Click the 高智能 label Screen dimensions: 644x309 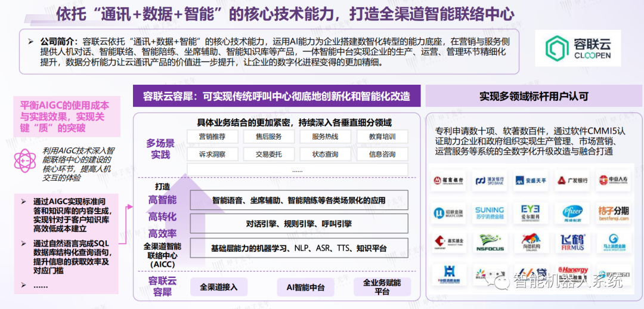(163, 200)
